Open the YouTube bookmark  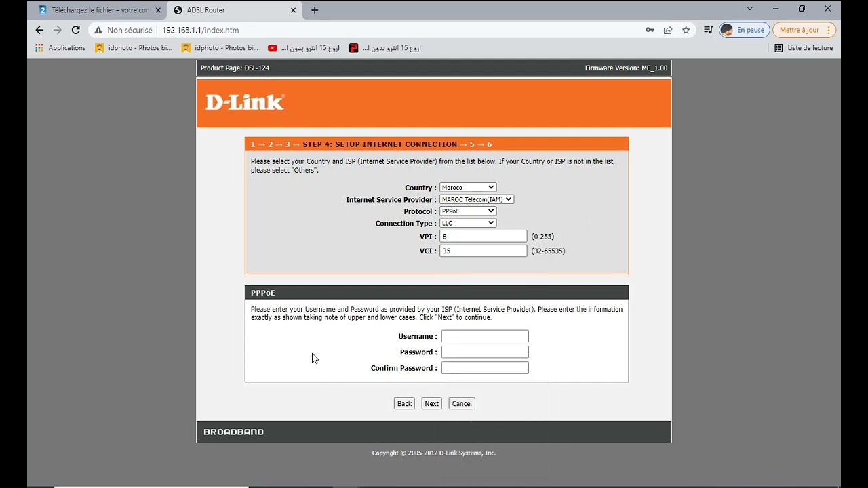pyautogui.click(x=304, y=48)
